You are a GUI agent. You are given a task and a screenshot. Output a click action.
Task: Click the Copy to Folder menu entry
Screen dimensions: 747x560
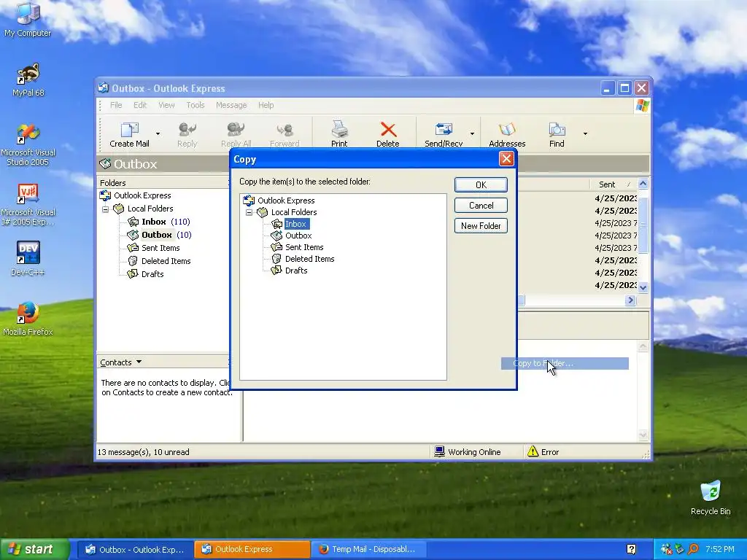pos(565,363)
